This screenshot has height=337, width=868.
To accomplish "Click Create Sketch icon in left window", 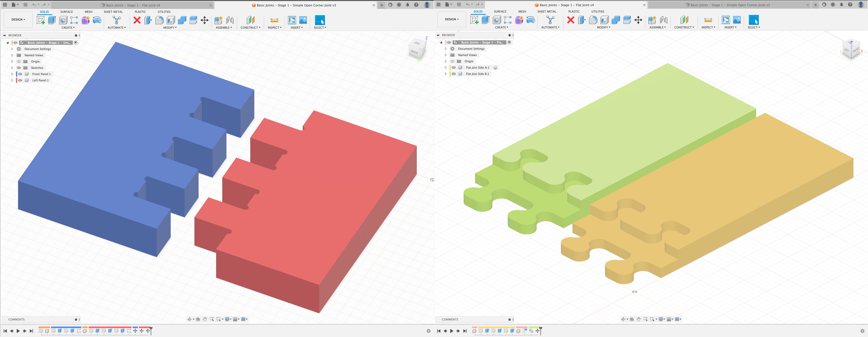I will 41,20.
